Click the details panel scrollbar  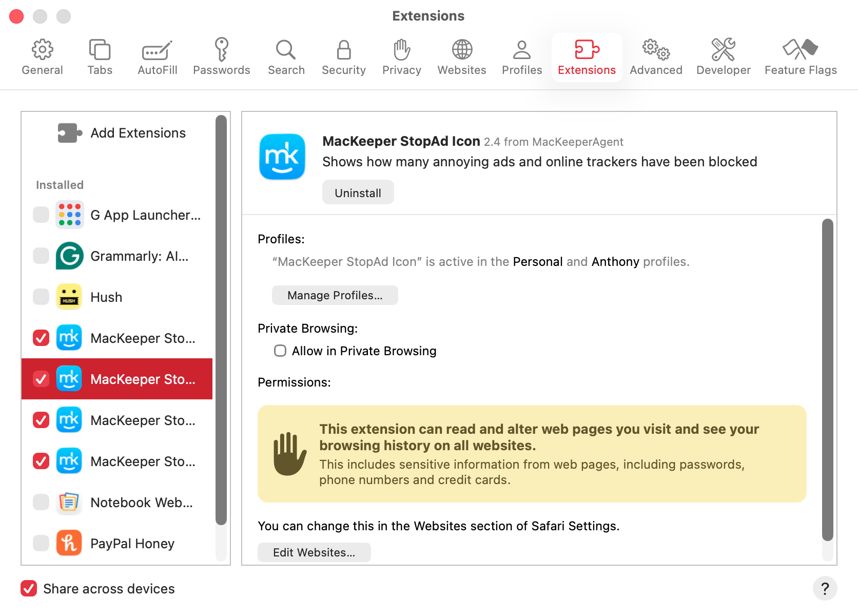(x=827, y=380)
